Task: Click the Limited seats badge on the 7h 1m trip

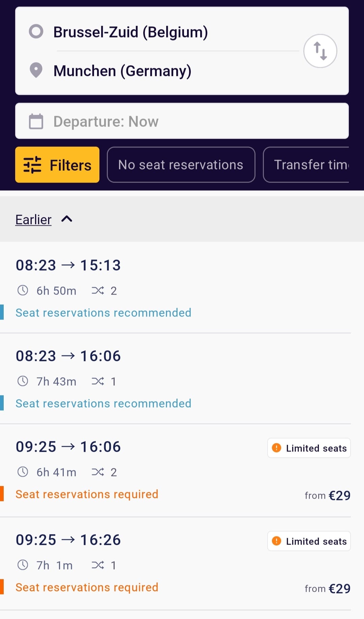Action: 309,541
